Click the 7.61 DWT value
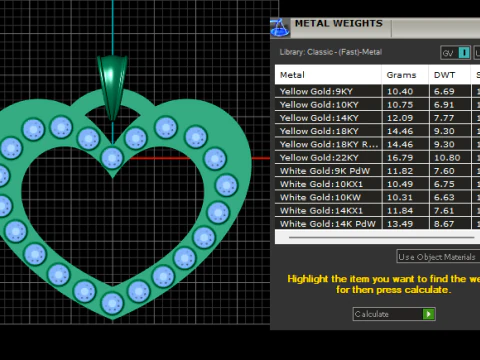 click(444, 211)
